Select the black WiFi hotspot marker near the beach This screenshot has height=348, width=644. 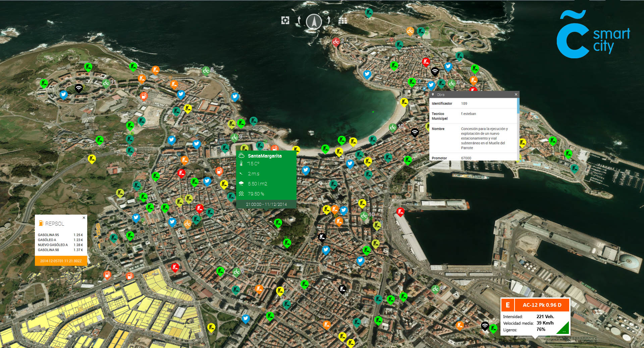(416, 132)
